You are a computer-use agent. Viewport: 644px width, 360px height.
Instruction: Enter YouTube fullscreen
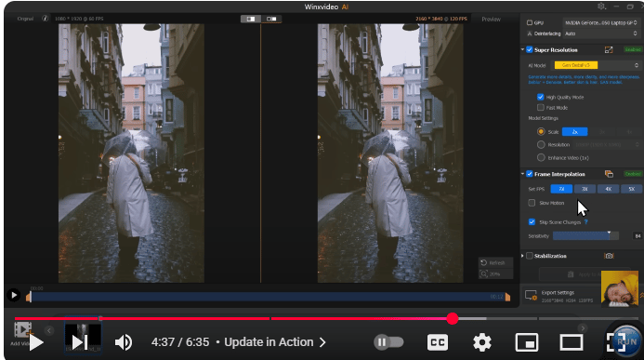point(616,342)
